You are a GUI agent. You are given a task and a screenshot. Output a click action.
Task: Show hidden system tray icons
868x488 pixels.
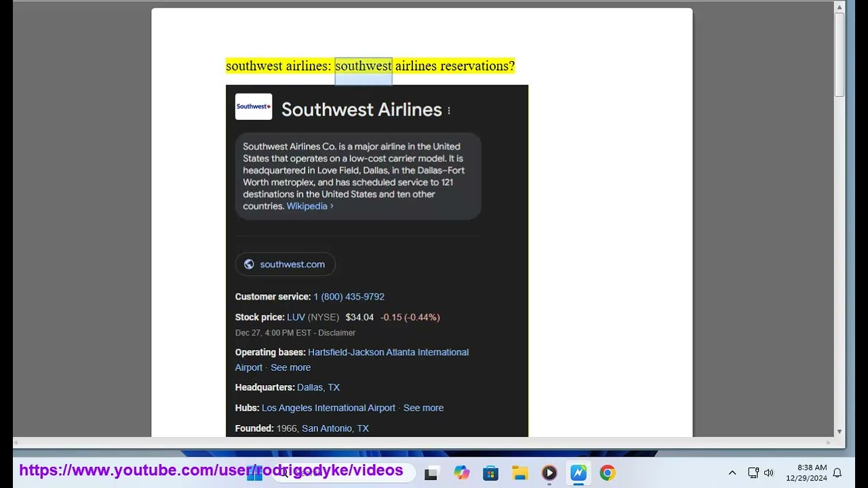(732, 473)
